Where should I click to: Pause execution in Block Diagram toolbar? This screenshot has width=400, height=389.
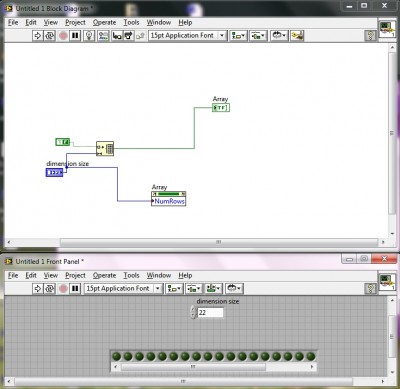click(x=75, y=36)
